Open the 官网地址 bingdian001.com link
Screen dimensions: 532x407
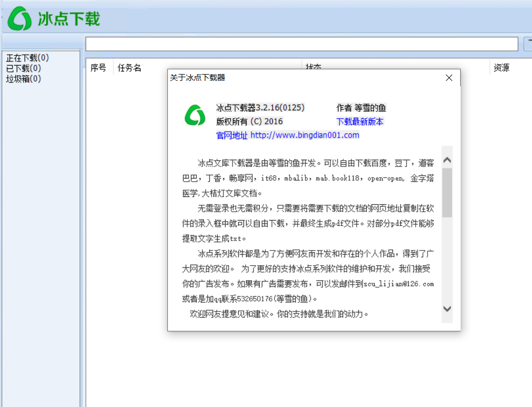[288, 135]
